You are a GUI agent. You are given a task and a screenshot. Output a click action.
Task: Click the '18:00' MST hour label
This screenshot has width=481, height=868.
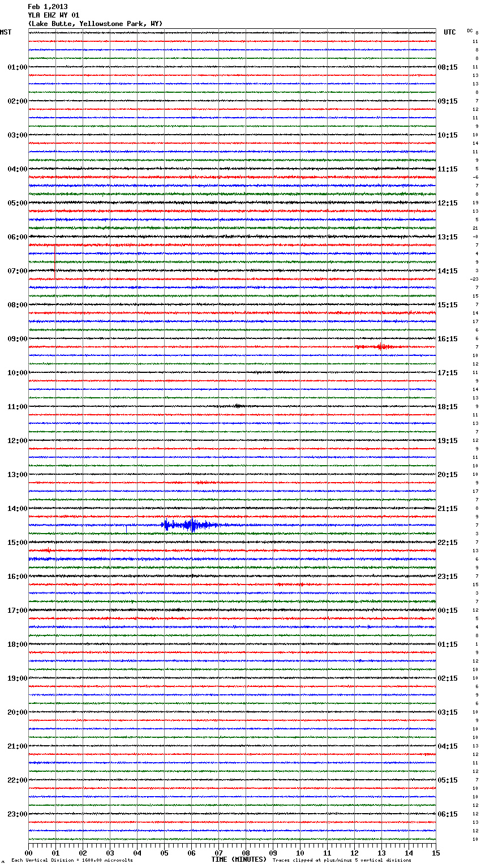[x=18, y=644]
